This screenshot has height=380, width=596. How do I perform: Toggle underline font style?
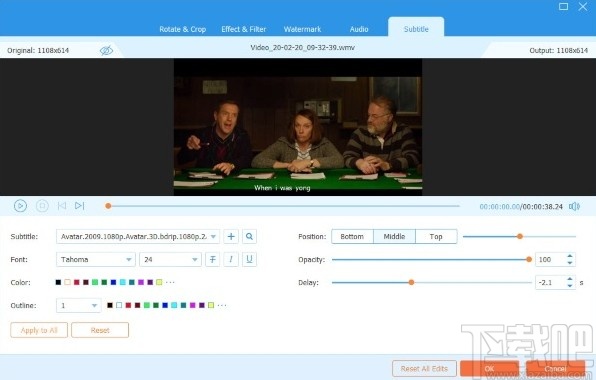(x=249, y=260)
